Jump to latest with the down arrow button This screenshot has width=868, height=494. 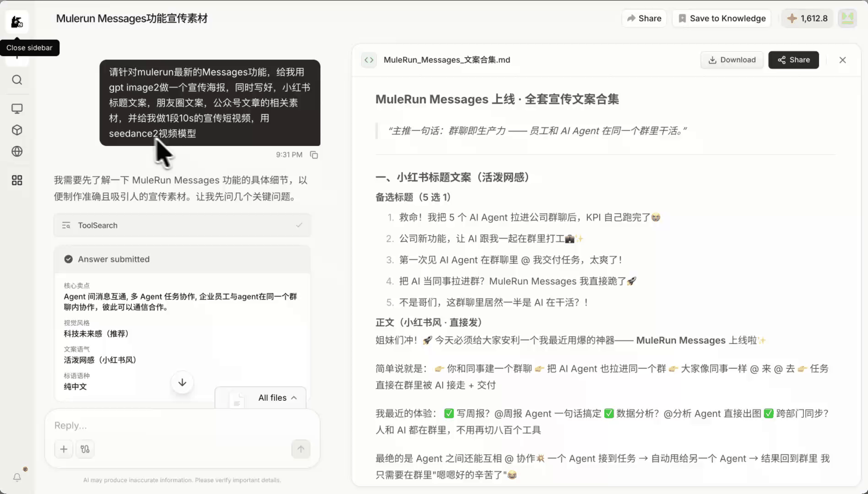[182, 383]
